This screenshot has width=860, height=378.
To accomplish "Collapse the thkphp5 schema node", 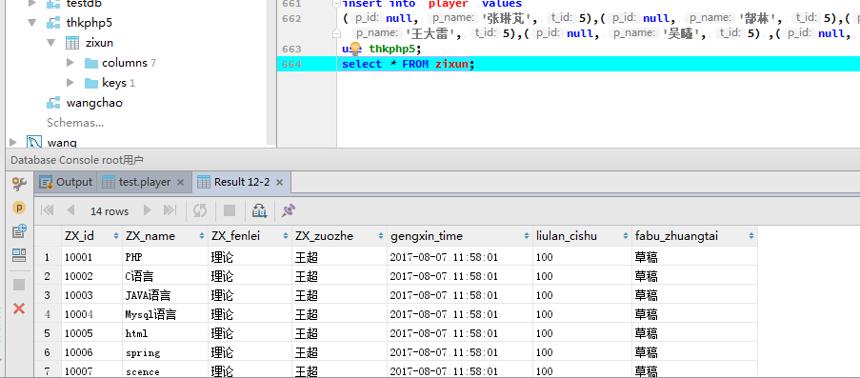I will pyautogui.click(x=32, y=23).
